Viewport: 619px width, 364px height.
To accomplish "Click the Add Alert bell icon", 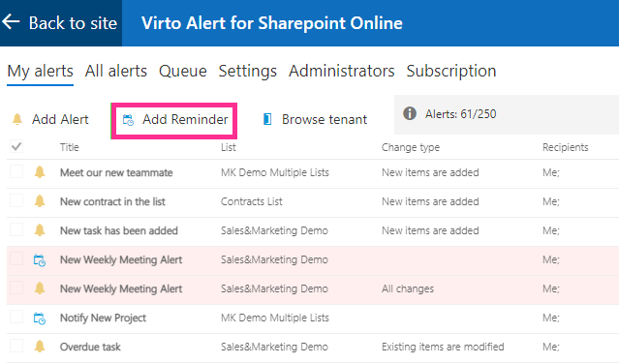I will pos(17,119).
